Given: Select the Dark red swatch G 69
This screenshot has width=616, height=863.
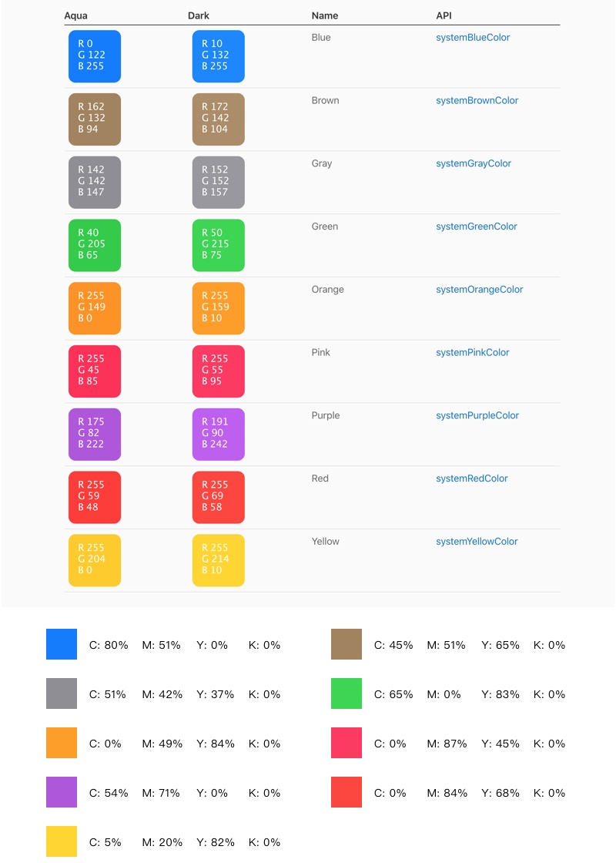Looking at the screenshot, I should pyautogui.click(x=219, y=498).
